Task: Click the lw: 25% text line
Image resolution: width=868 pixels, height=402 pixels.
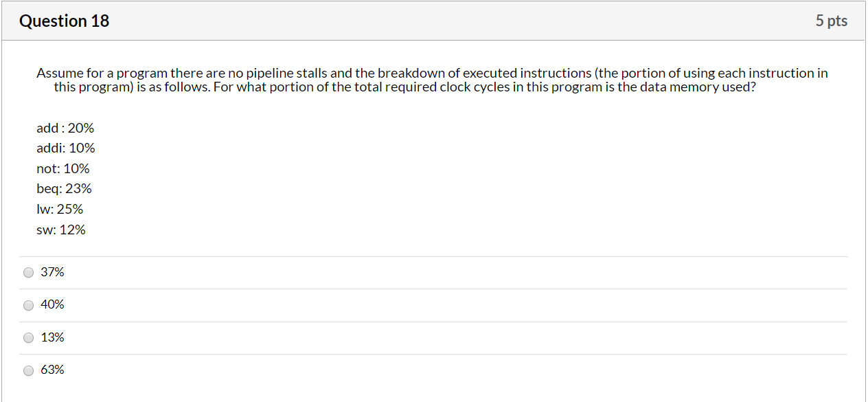Action: 60,209
